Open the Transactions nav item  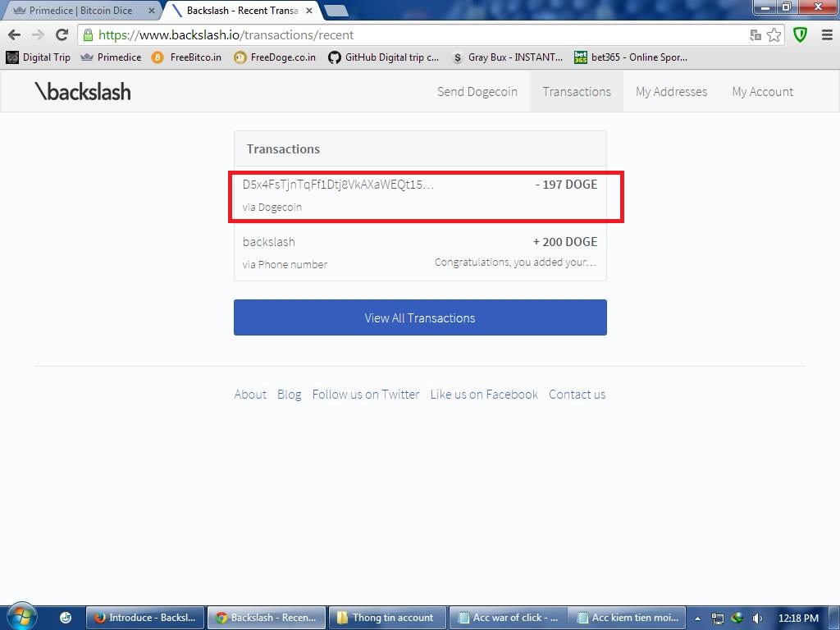(577, 92)
